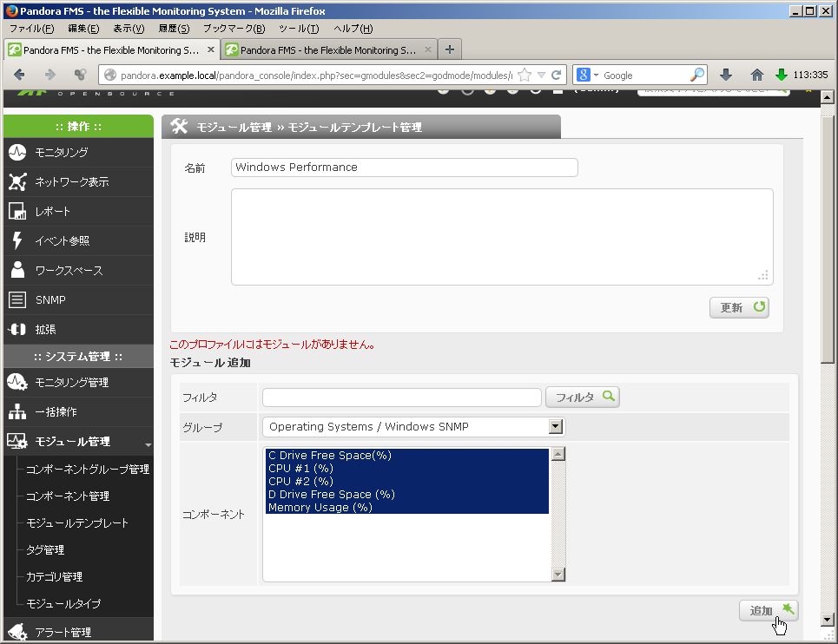Select CPU #2 (%) component
838x644 pixels.
click(x=407, y=481)
